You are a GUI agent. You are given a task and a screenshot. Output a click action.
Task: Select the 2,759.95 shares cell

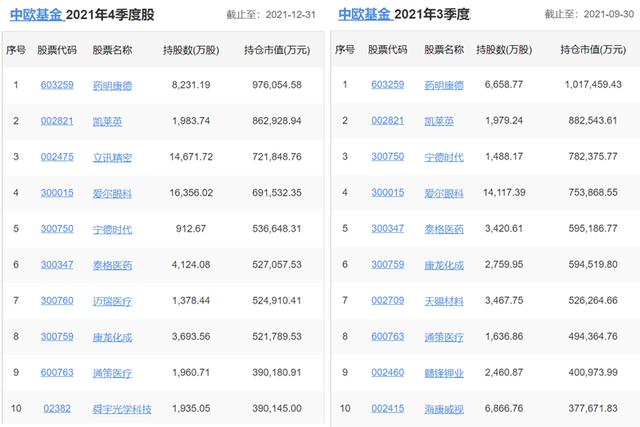click(504, 265)
